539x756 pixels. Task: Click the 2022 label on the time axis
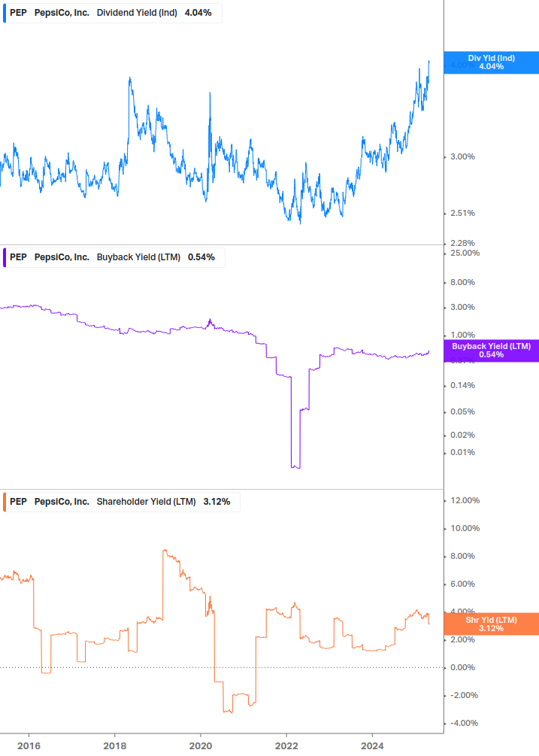[286, 746]
